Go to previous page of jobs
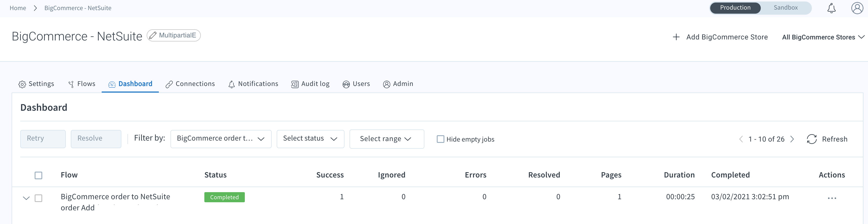Viewport: 868px width, 224px height. [741, 139]
